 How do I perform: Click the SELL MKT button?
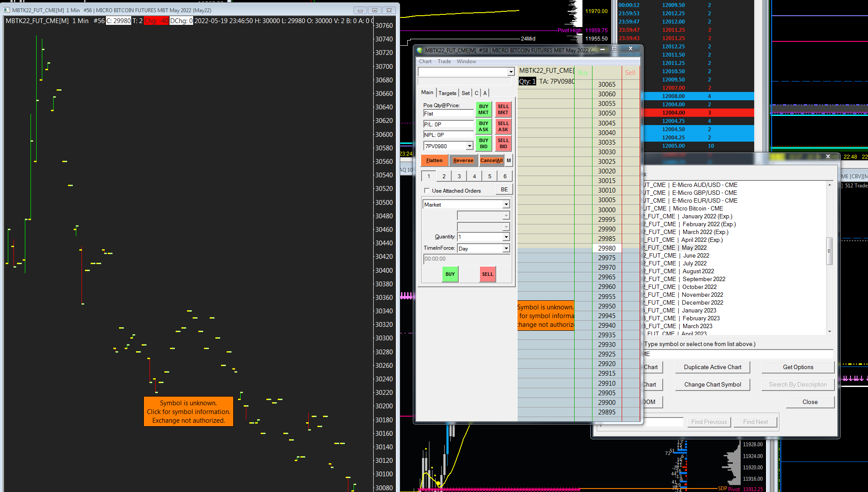(x=503, y=109)
